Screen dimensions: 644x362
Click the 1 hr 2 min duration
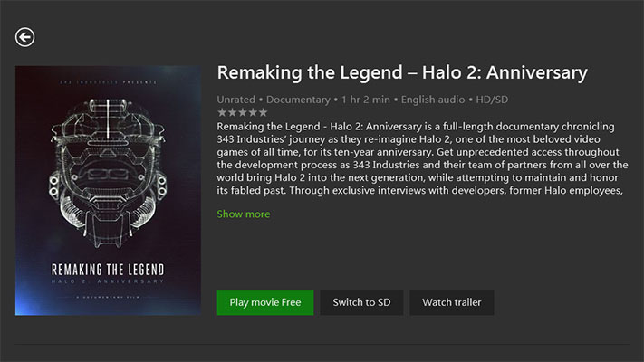point(366,98)
